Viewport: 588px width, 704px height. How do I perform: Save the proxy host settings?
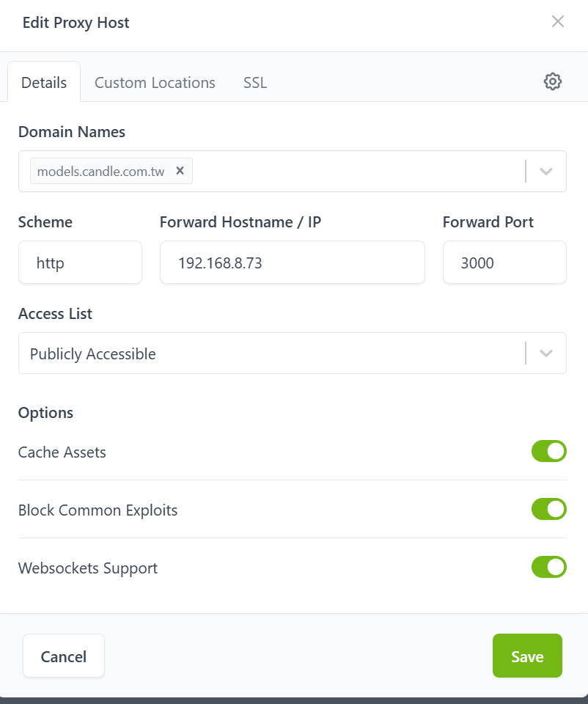click(527, 656)
